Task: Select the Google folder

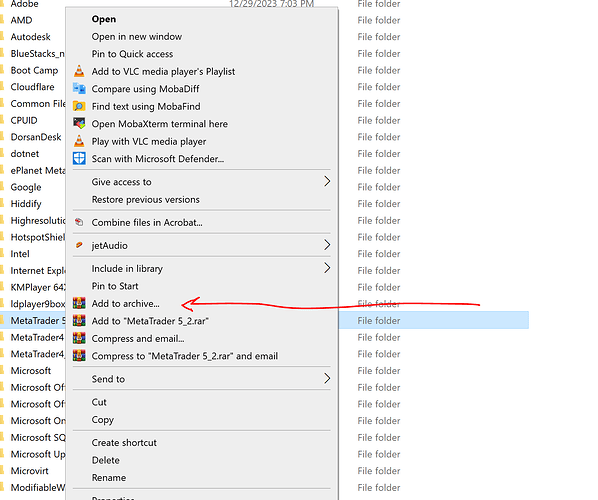Action: click(x=26, y=187)
